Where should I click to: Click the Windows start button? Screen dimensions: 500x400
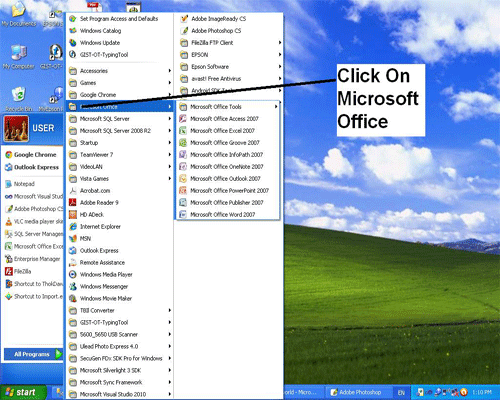click(x=22, y=392)
